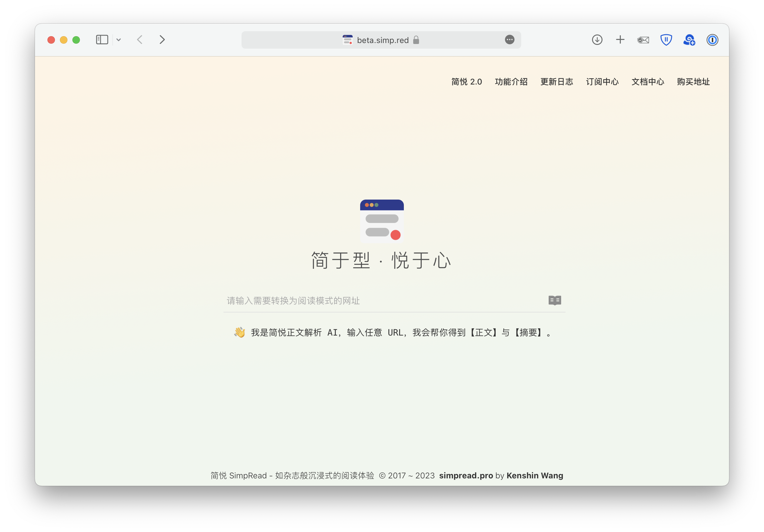This screenshot has height=532, width=764.
Task: Click the 1Password extension icon
Action: tap(712, 40)
